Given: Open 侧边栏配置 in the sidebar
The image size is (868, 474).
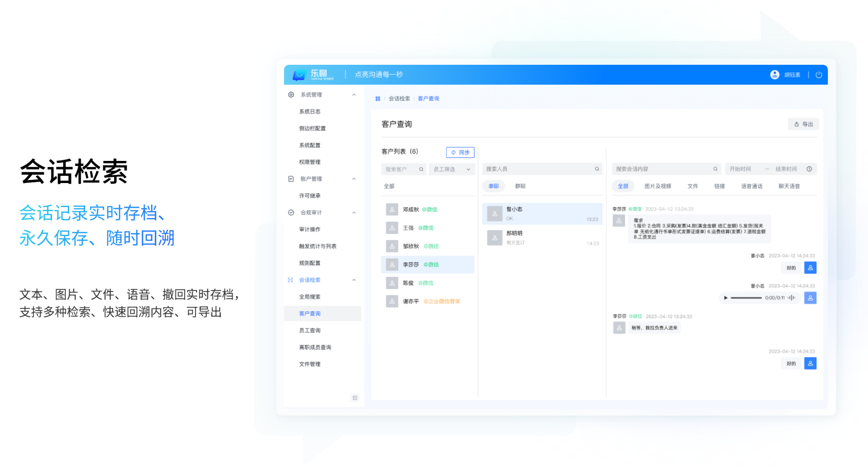Looking at the screenshot, I should click(312, 129).
